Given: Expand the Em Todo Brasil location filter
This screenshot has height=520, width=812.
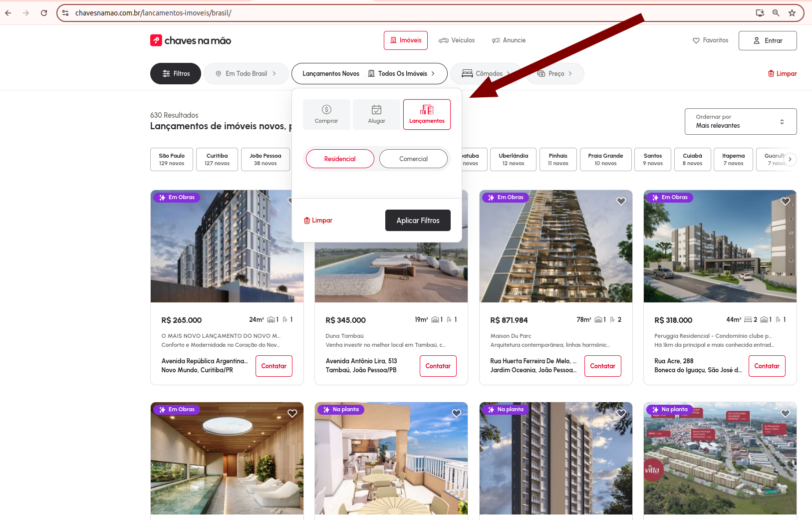Looking at the screenshot, I should click(x=246, y=74).
